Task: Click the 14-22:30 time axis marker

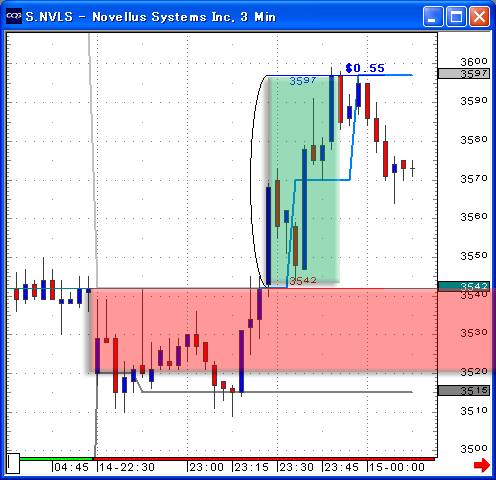Action: click(x=126, y=467)
